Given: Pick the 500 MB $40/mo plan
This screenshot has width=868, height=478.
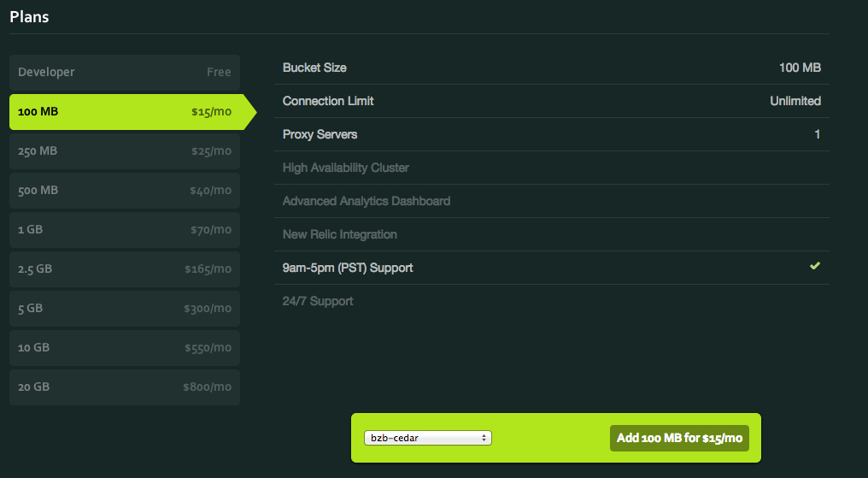Looking at the screenshot, I should tap(125, 191).
